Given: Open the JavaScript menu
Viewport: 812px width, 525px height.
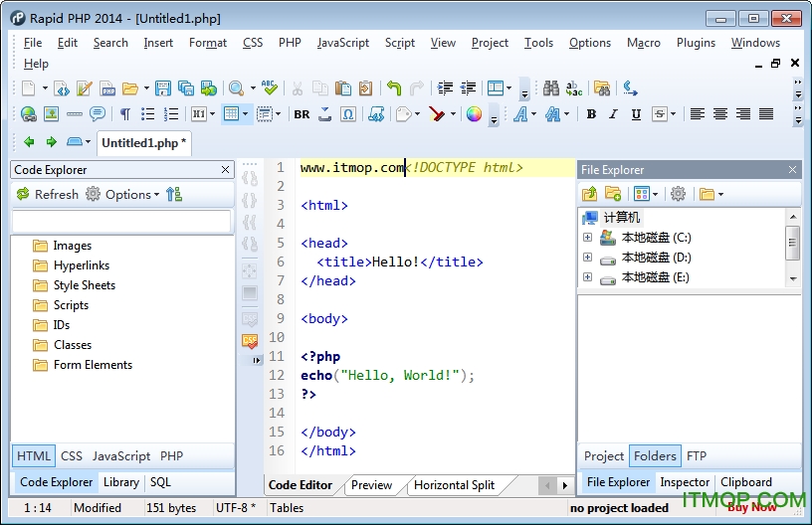Looking at the screenshot, I should [343, 43].
